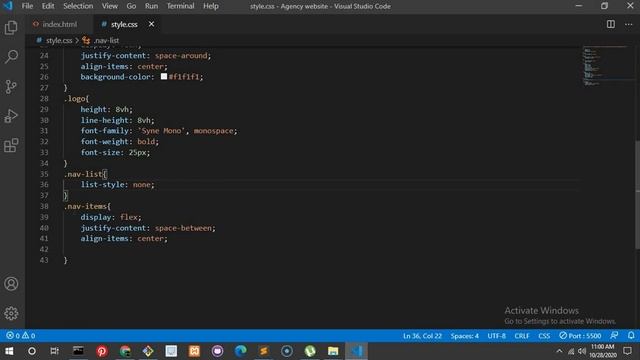Screen dimensions: 640x360
Task: Click style.css in the breadcrumb
Action: pos(59,40)
